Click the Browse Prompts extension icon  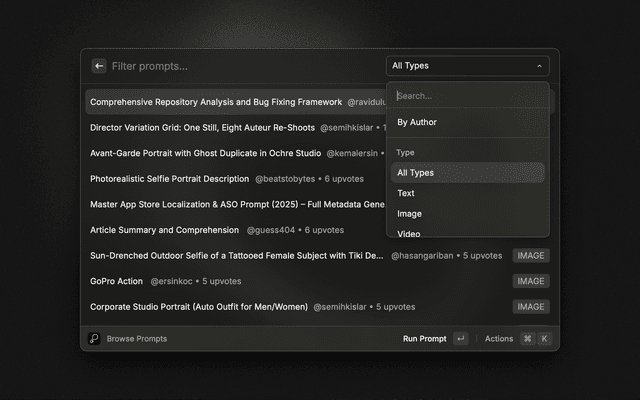coord(94,339)
